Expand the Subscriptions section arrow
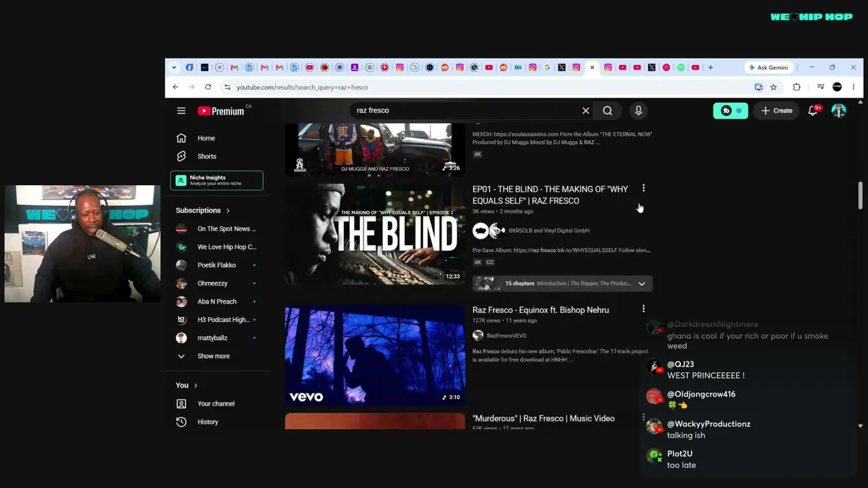The width and height of the screenshot is (868, 488). pyautogui.click(x=228, y=211)
